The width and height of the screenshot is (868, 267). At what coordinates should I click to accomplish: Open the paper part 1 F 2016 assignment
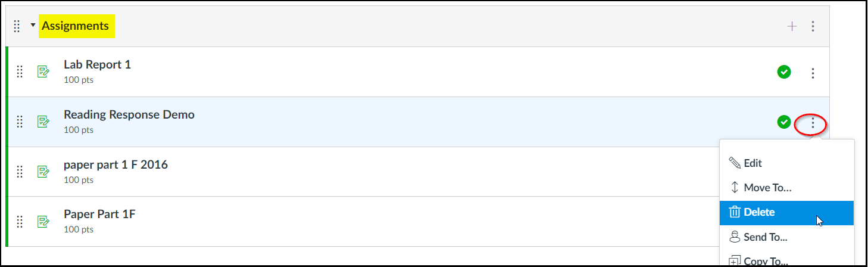pyautogui.click(x=115, y=164)
